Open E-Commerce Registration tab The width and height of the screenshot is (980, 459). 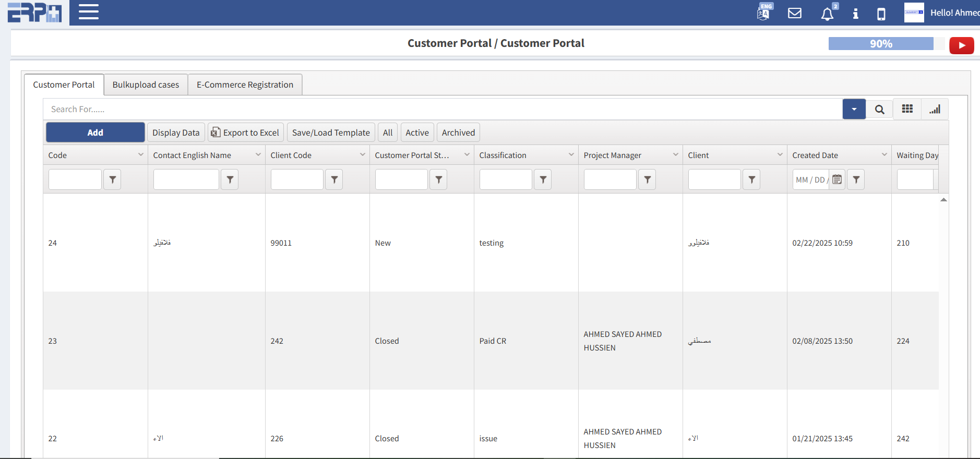click(245, 84)
